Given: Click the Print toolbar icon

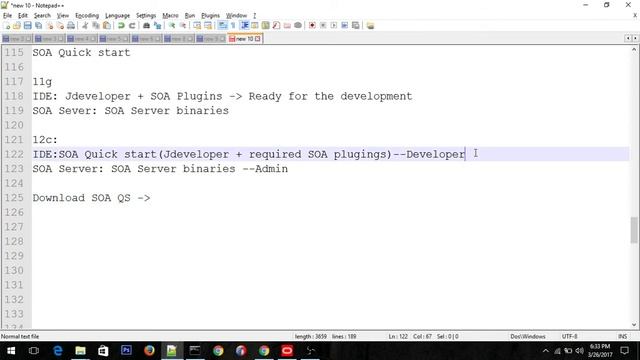Looking at the screenshot, I should point(71,26).
